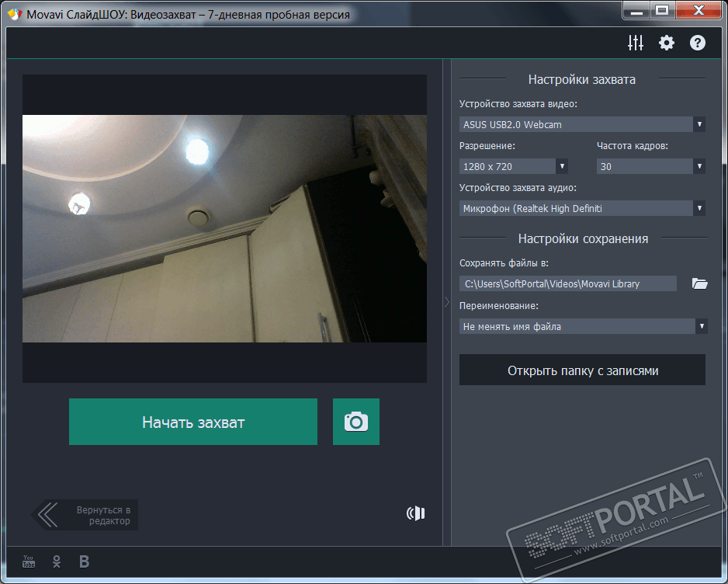
Task: Click the Устройство захвата видео label
Action: point(518,104)
